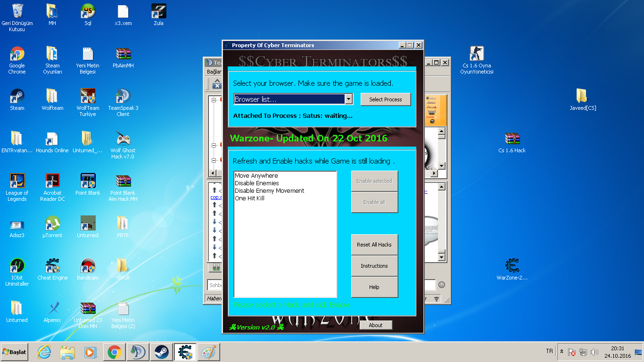Select the ENTRvatan... folder desktop icon
The image size is (644, 362).
[17, 142]
